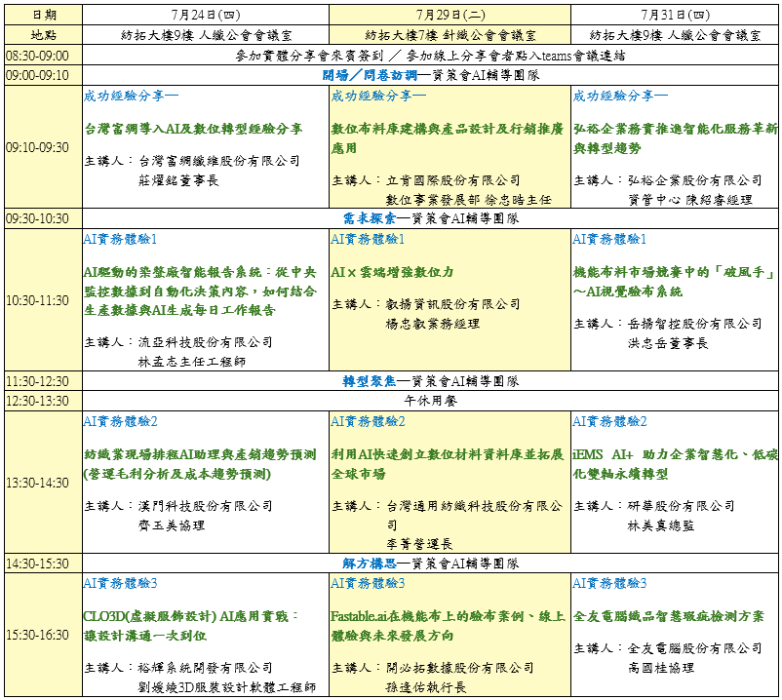Click company '裕輝系統開發有限公司'
The width and height of the screenshot is (782, 700).
tap(206, 668)
